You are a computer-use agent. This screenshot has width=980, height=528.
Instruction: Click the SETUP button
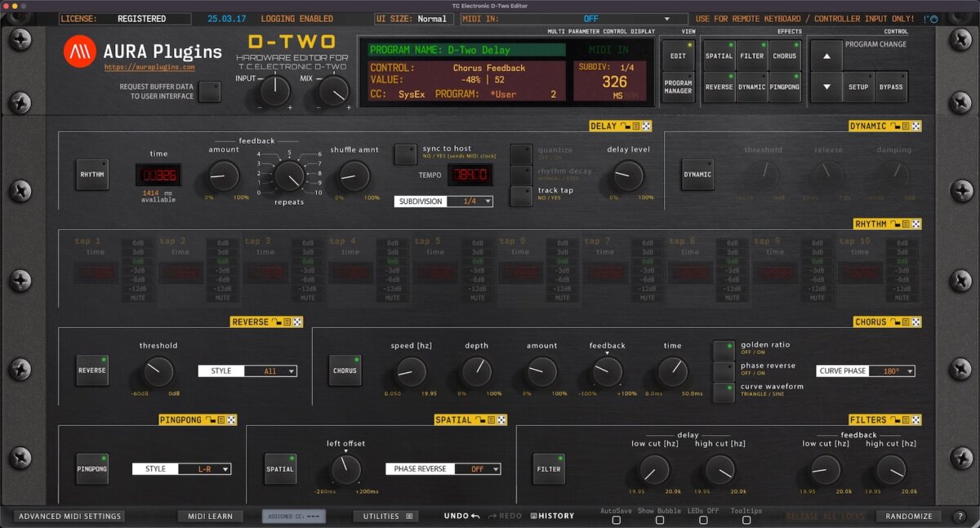click(858, 87)
